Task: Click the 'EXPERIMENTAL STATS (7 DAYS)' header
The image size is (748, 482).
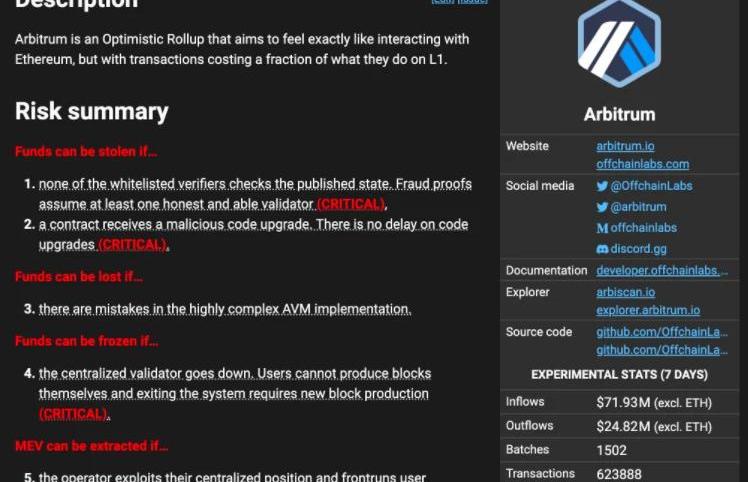Action: click(619, 375)
